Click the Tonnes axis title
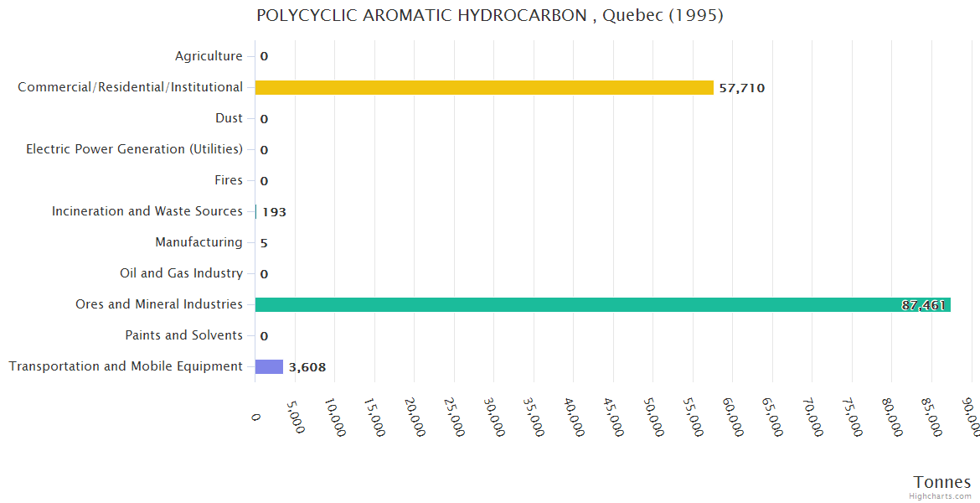The width and height of the screenshot is (980, 503). pyautogui.click(x=941, y=482)
